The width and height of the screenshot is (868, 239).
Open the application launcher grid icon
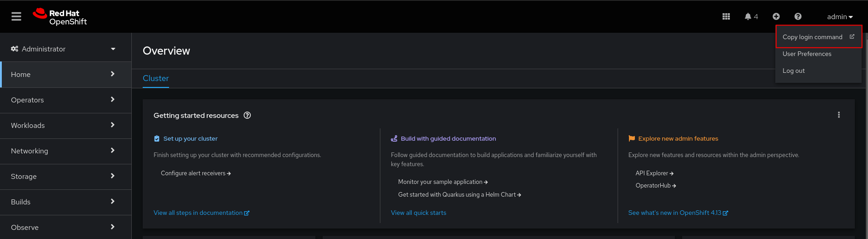(726, 16)
